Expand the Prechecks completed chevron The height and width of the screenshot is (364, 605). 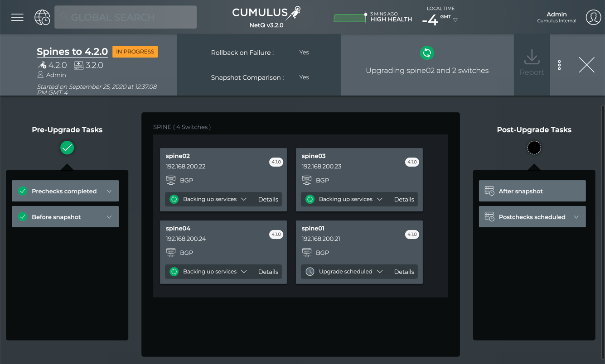pos(109,191)
